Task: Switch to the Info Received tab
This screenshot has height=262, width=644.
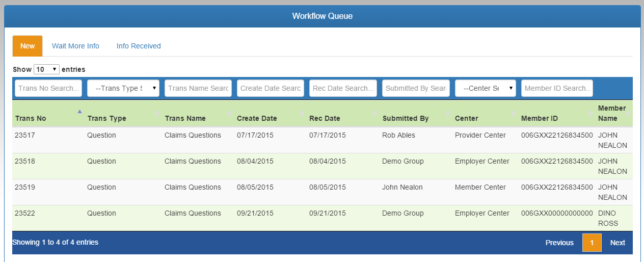Action: [139, 46]
